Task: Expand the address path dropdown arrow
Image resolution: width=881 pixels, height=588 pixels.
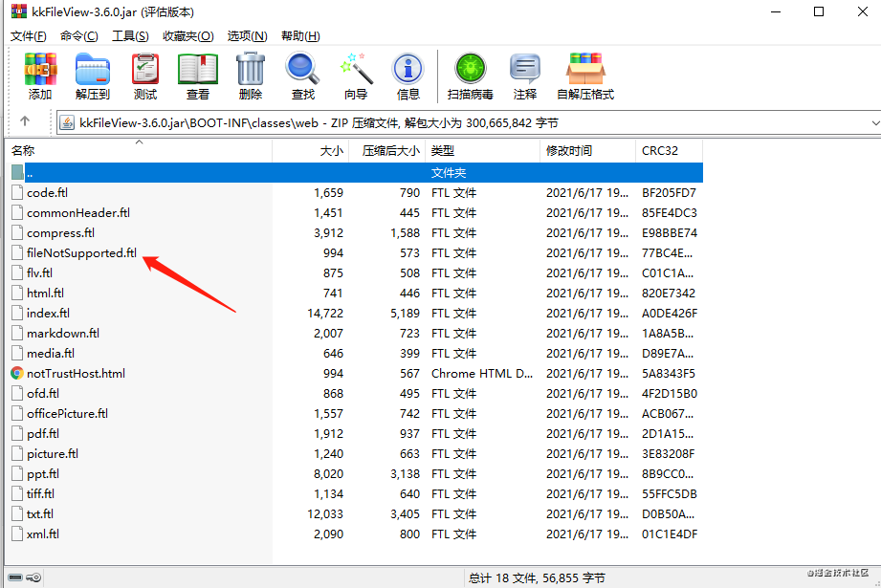Action: (874, 123)
